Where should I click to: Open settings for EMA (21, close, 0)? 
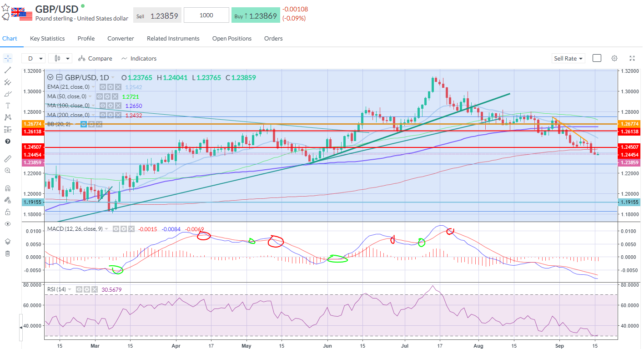click(x=110, y=87)
